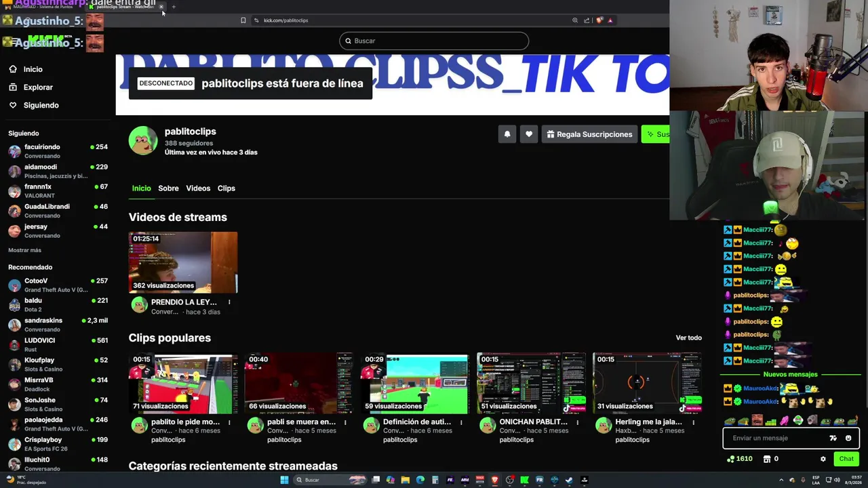The height and width of the screenshot is (488, 868).
Task: Click the channel points 1610 icon
Action: pyautogui.click(x=730, y=459)
